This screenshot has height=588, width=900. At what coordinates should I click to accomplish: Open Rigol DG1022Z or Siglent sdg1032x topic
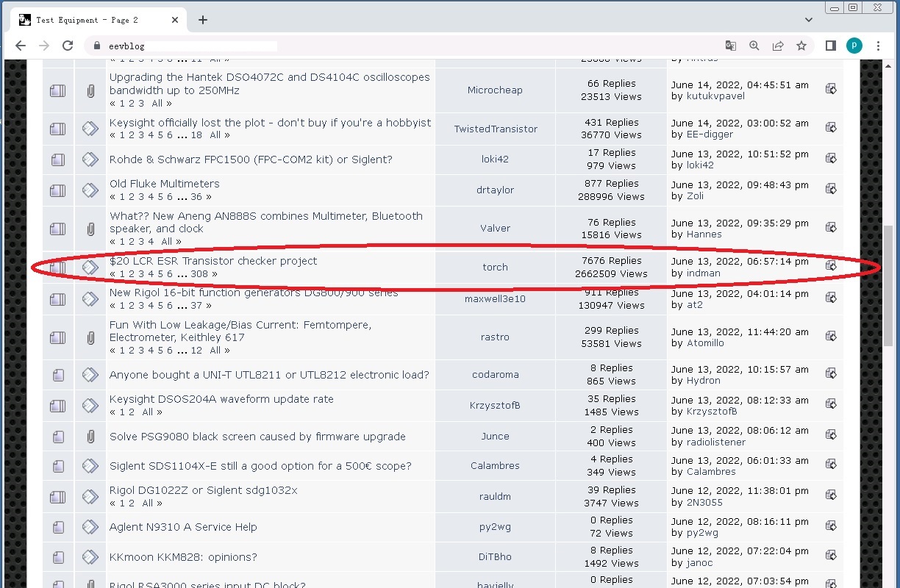coord(204,490)
